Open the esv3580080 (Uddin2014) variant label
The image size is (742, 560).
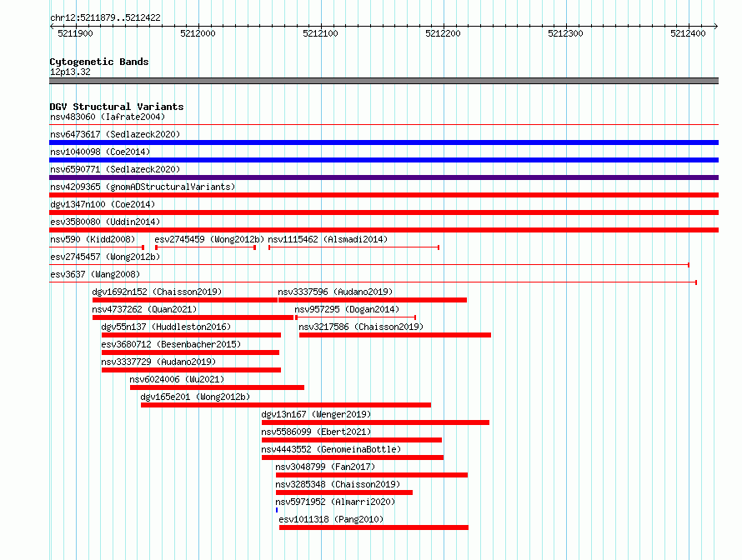coord(105,222)
